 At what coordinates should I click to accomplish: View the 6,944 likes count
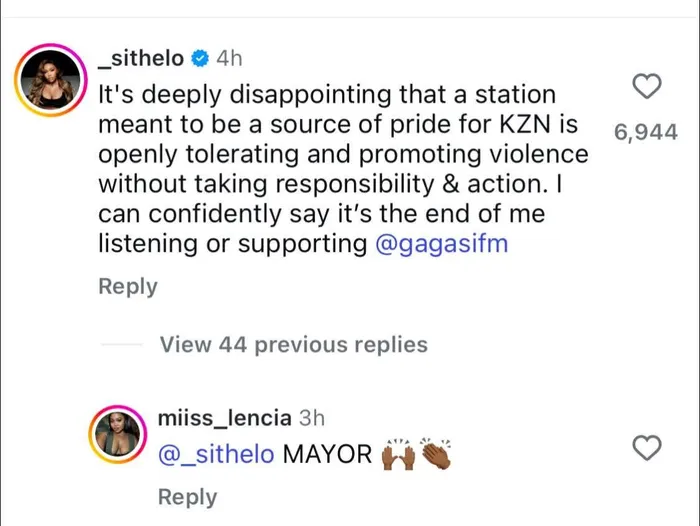(646, 131)
